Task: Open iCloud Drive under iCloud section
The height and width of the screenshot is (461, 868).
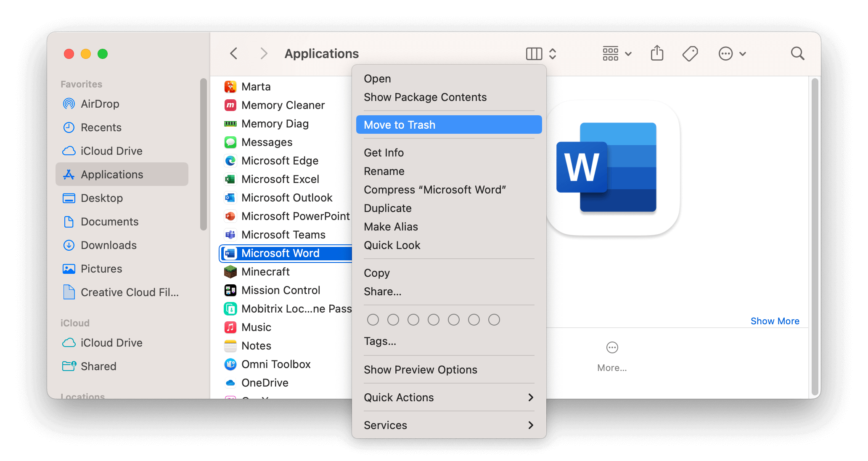Action: tap(122, 343)
